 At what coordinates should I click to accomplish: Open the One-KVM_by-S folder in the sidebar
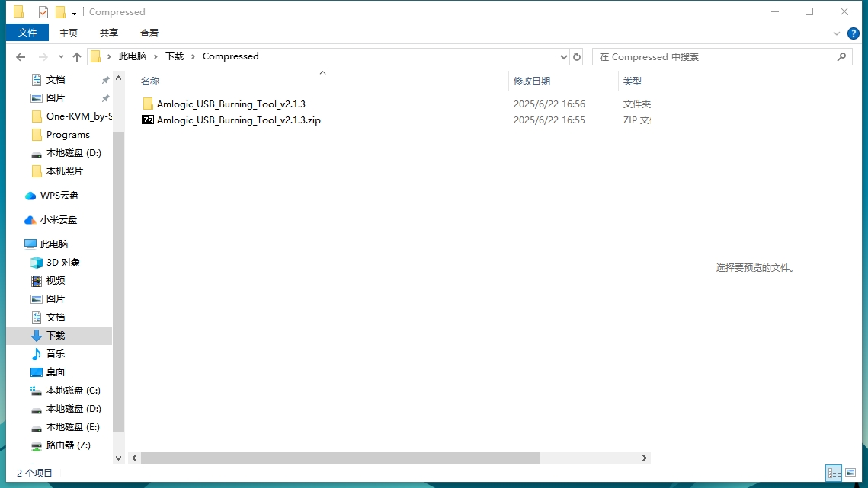72,116
